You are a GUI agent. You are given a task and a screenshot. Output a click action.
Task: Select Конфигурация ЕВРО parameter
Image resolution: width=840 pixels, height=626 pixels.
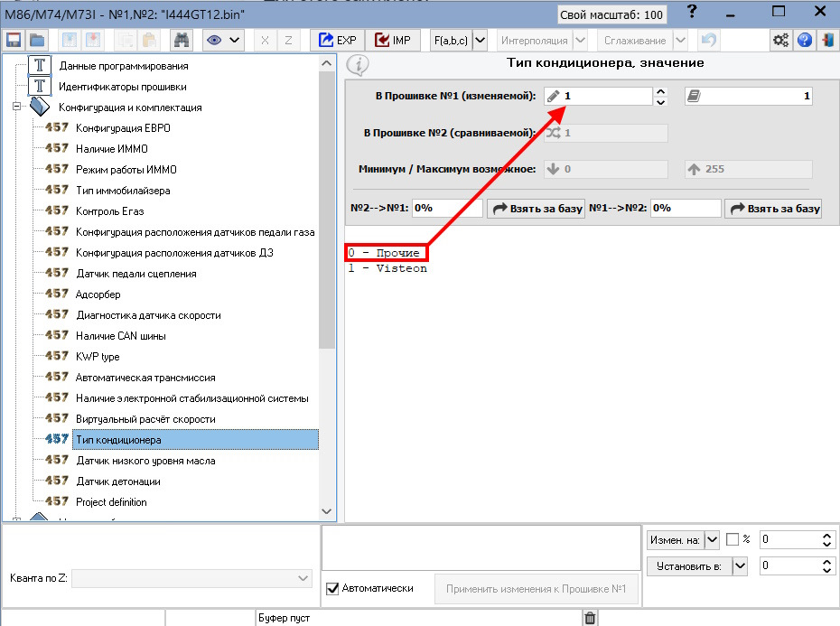point(123,128)
